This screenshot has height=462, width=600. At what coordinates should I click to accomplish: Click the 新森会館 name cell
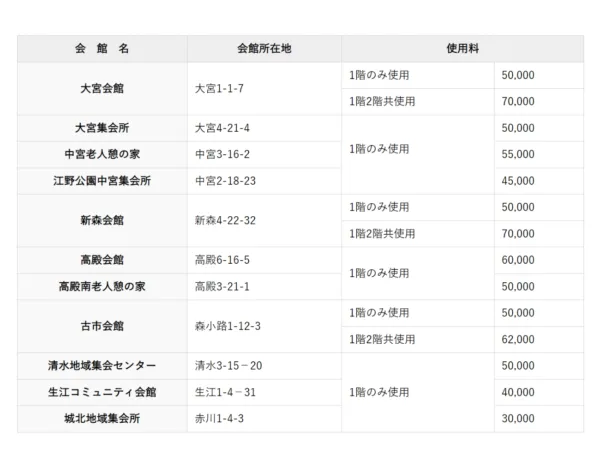click(102, 220)
